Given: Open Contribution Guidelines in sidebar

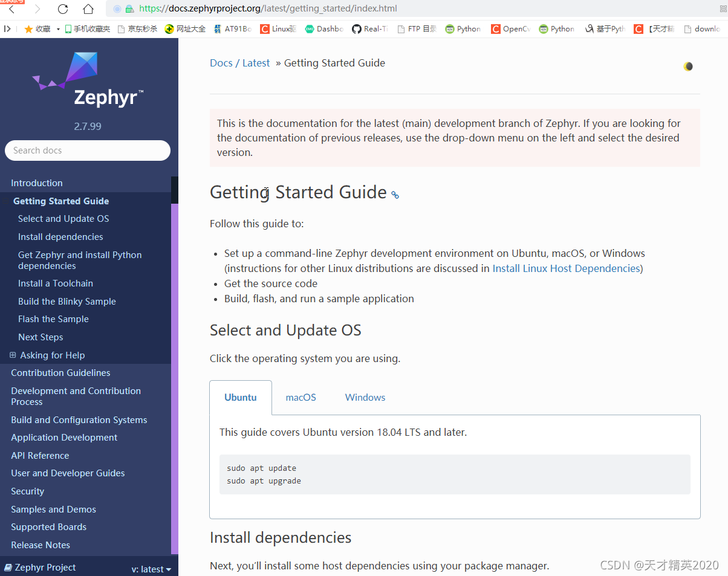Looking at the screenshot, I should click(60, 373).
